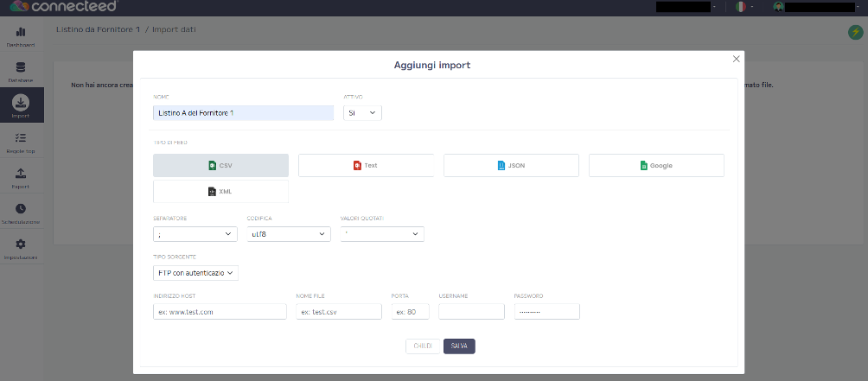Click the Italian flag language icon
Screen dimensions: 868x381
[x=741, y=7]
